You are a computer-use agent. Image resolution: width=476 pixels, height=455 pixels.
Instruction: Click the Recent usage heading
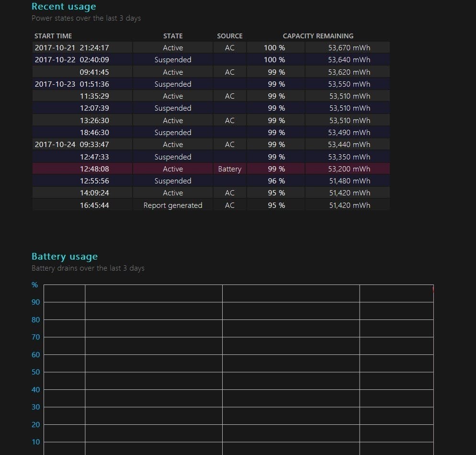pos(64,6)
